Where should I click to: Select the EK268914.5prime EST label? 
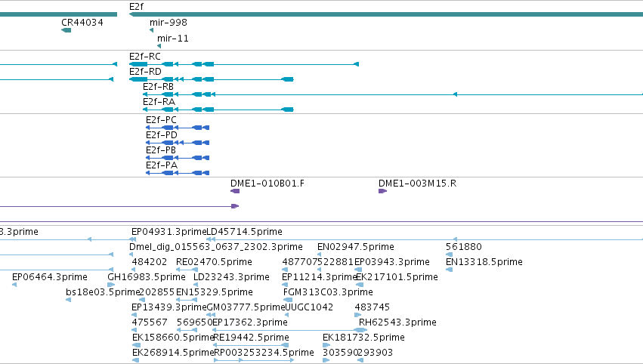[x=173, y=353]
